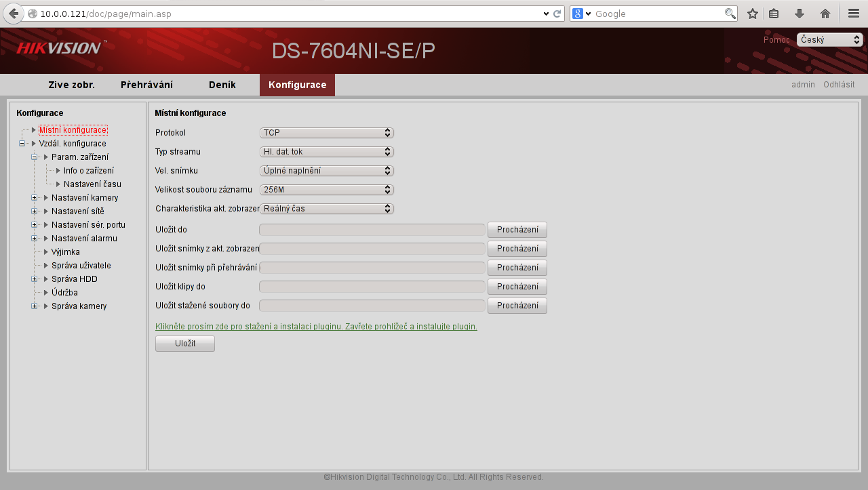Go back with browser back arrow
The image size is (868, 490).
point(14,14)
